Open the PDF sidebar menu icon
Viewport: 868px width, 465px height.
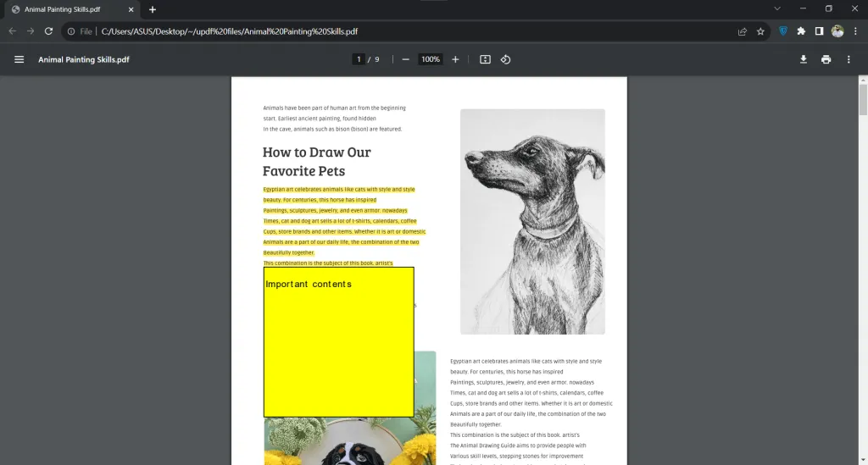19,59
